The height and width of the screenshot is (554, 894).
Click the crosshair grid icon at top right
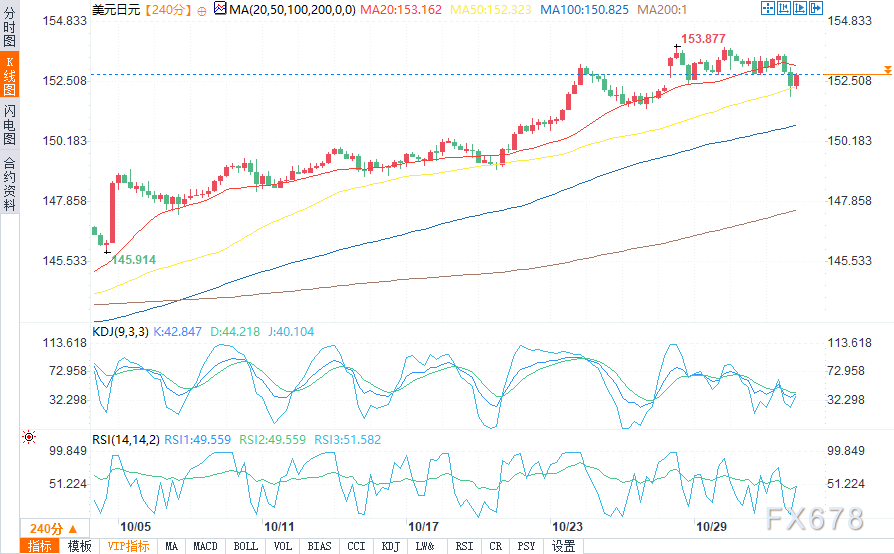(767, 8)
